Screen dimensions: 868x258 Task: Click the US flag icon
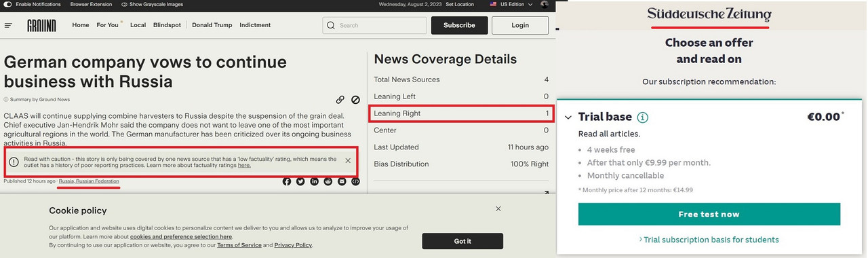tap(493, 4)
